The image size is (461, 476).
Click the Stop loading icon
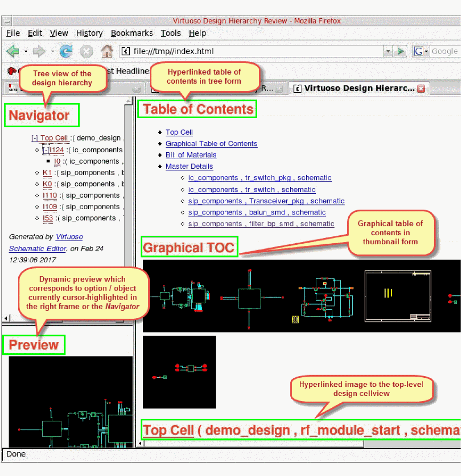point(86,51)
